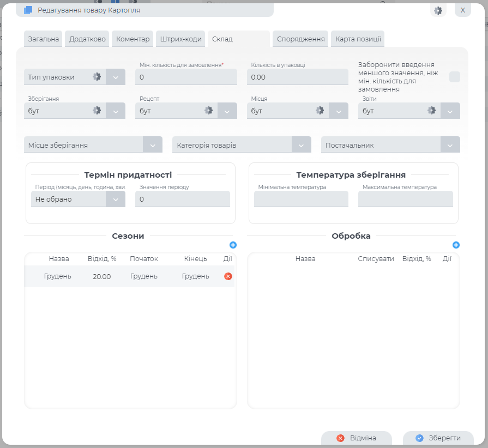Click gear icon in Місця field

[320, 111]
